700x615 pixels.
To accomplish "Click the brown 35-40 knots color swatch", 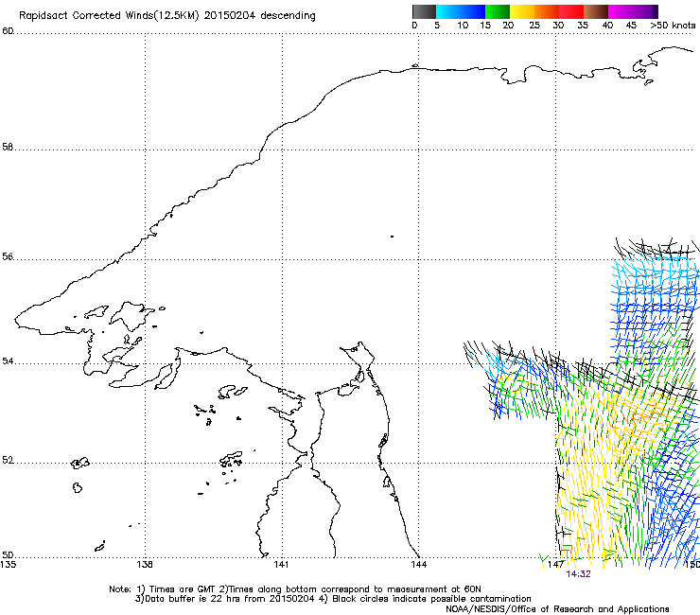I will (596, 11).
